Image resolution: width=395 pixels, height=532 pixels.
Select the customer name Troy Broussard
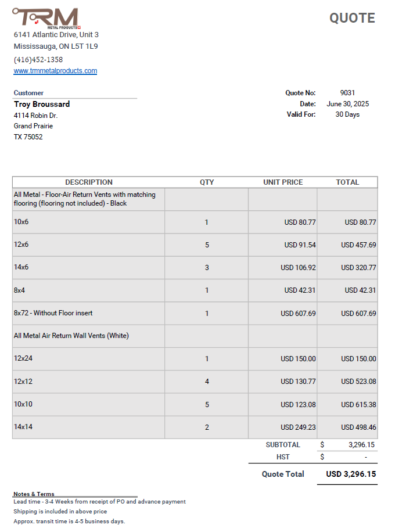pos(42,104)
